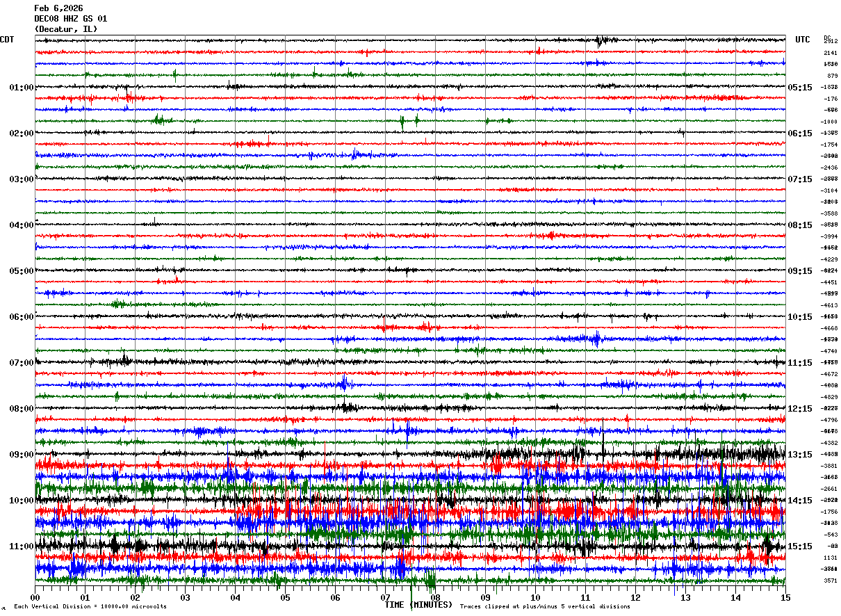Select DC offset value -1756
The image size is (841, 616).
point(829,512)
